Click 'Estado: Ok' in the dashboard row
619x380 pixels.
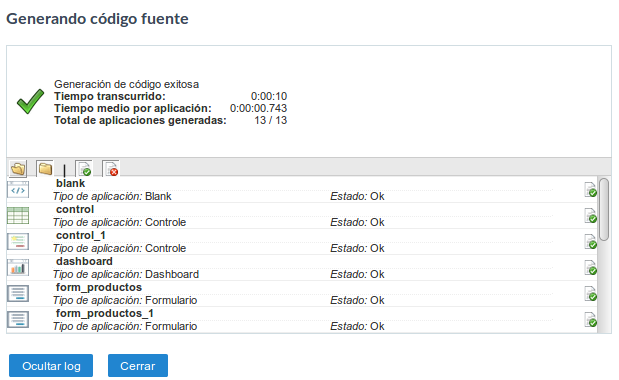point(357,275)
